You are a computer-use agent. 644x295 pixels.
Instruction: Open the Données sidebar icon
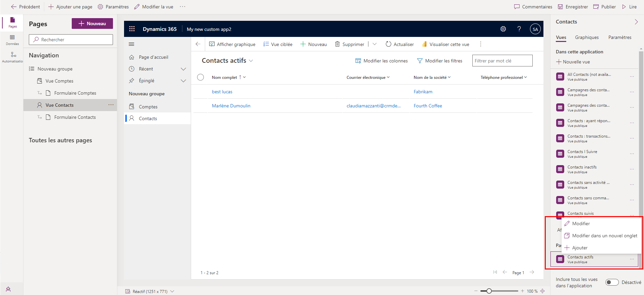pos(12,40)
